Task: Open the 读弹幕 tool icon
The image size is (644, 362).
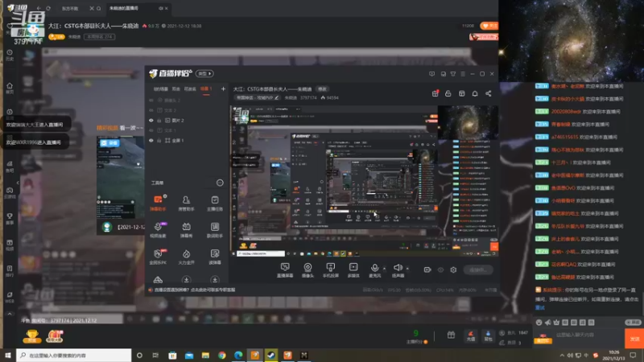Action: (x=214, y=257)
